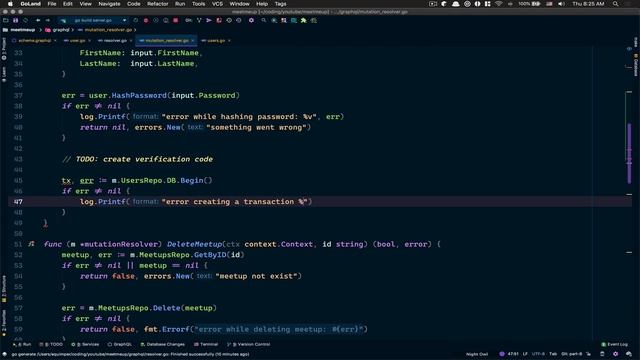Open the VCS menu
The image size is (640, 360).
tap(217, 4)
